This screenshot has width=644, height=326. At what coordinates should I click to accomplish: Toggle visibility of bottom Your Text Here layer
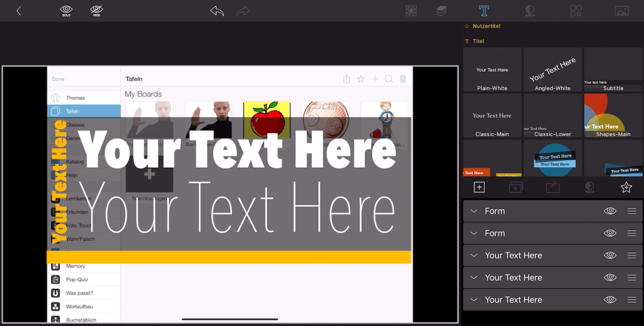610,300
